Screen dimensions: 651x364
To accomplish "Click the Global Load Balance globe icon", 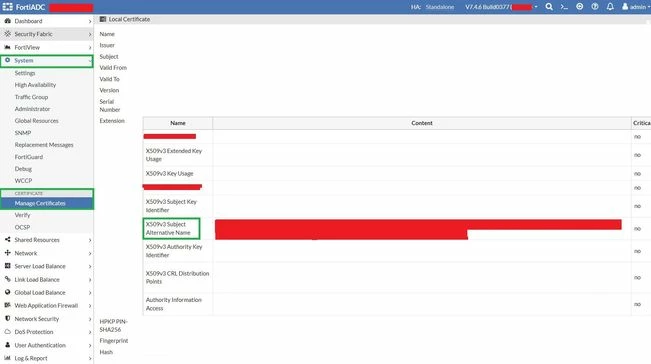I will (x=7, y=292).
